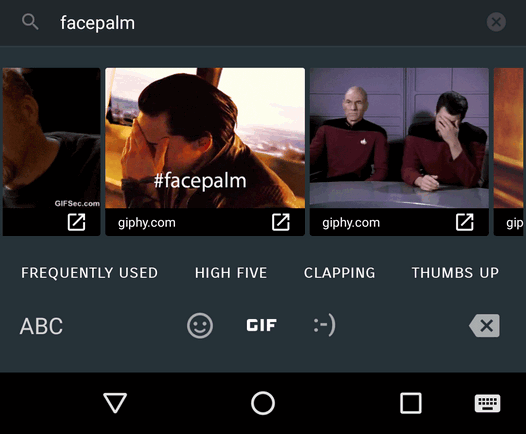This screenshot has height=434, width=526.
Task: Open the Star Trek GIF external link icon
Action: pyautogui.click(x=465, y=222)
